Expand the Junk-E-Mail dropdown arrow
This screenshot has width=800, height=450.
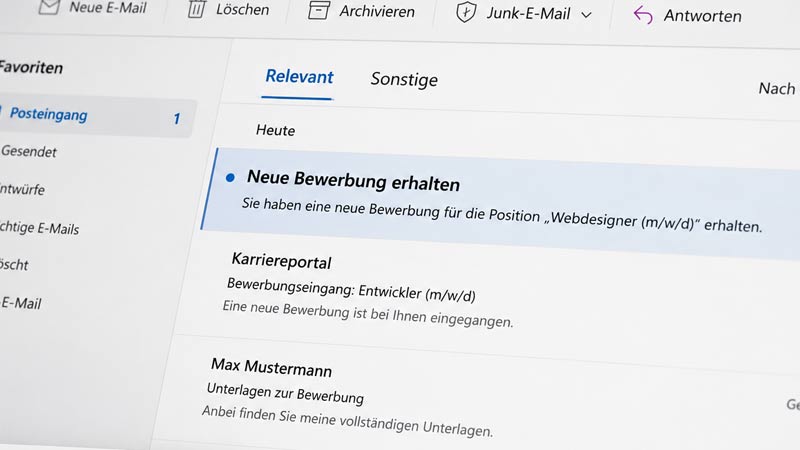point(587,15)
